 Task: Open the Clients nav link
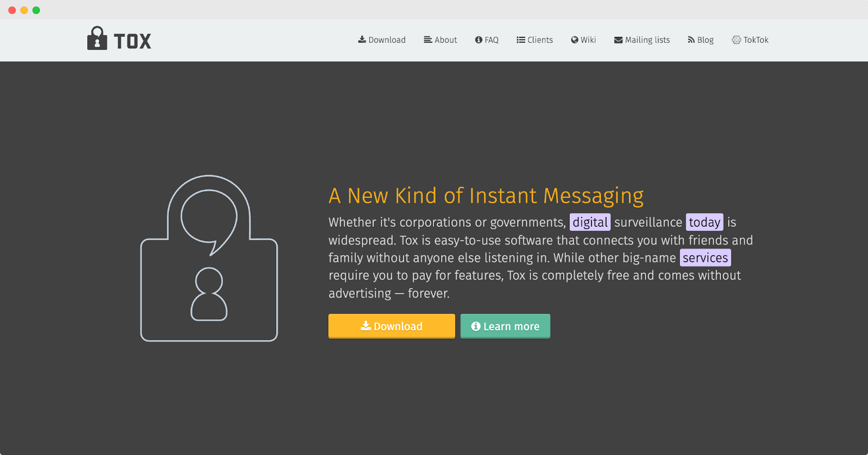pyautogui.click(x=535, y=40)
